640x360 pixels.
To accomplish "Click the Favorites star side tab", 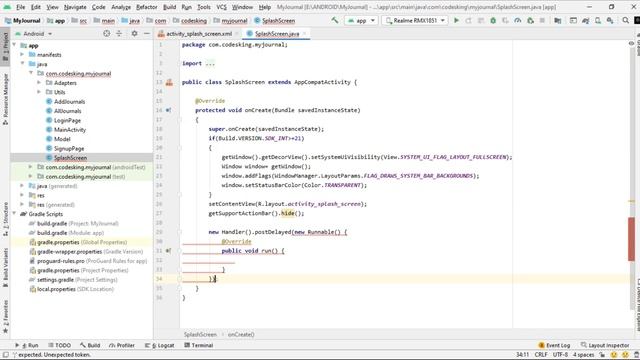I will 5,317.
